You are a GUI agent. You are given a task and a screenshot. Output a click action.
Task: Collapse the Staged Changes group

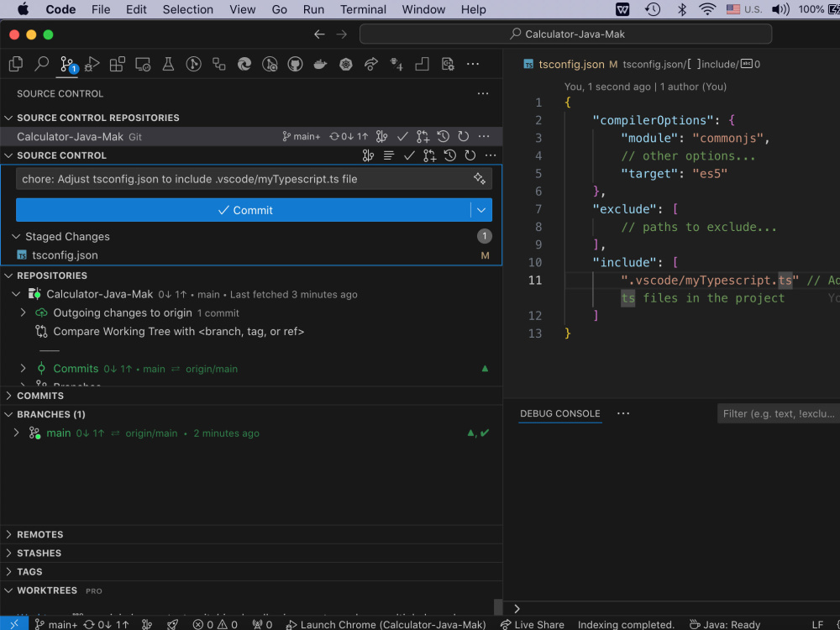(x=16, y=236)
